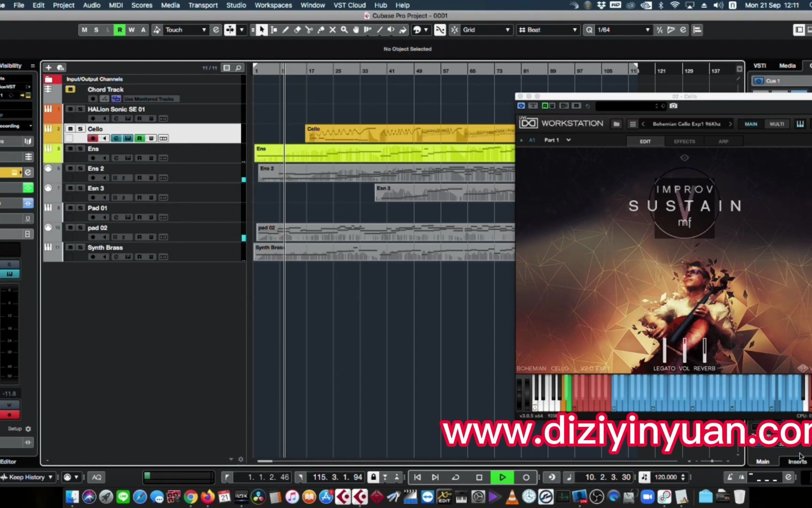
Task: Select the Comp hand tool
Action: click(356, 30)
